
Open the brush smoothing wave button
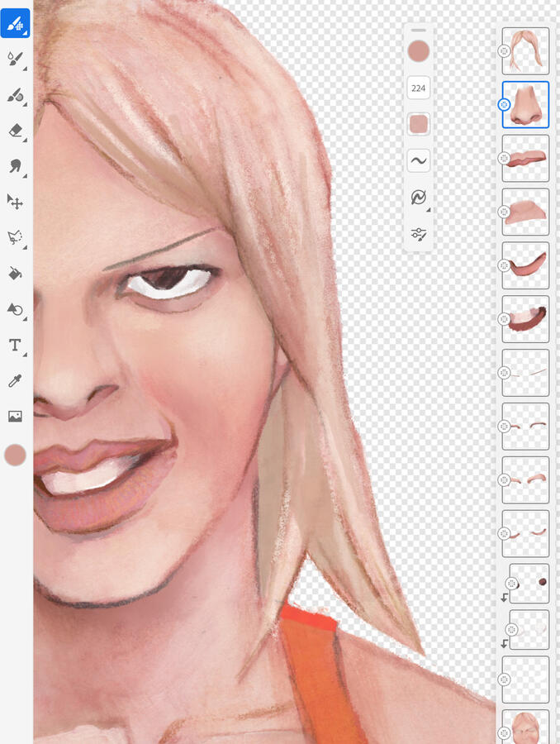coord(418,161)
